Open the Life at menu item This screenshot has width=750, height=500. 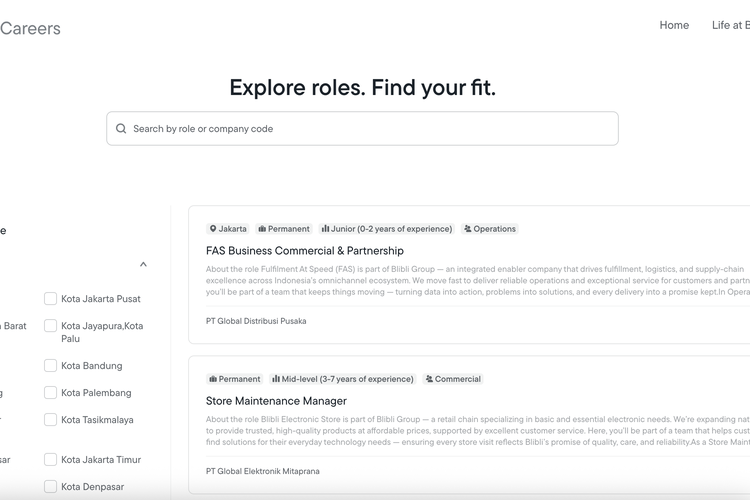pos(730,25)
